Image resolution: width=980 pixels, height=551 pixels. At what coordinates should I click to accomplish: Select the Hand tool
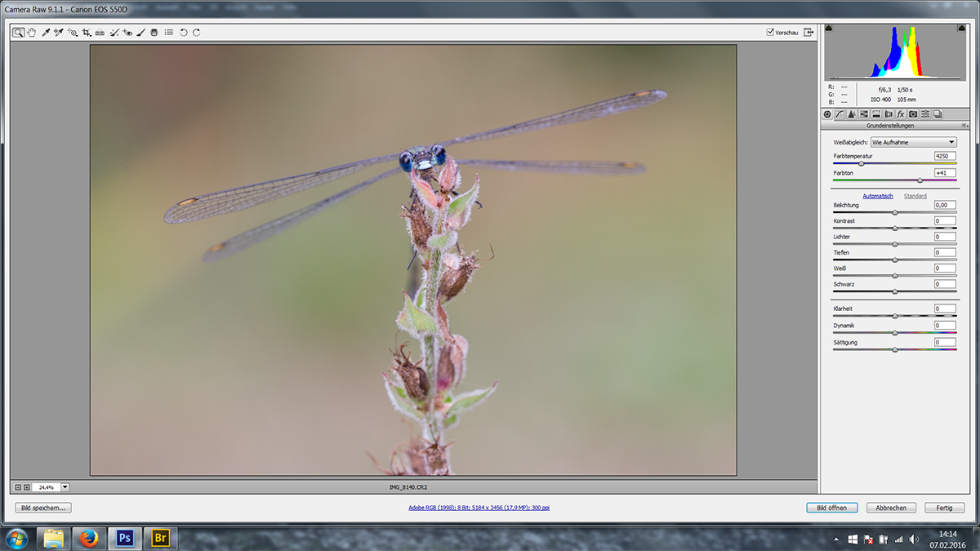coord(31,33)
